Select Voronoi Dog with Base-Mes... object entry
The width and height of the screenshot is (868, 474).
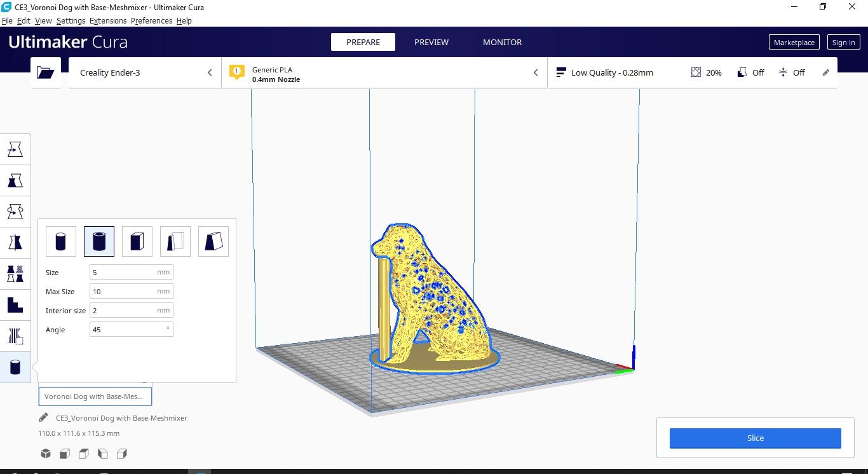click(95, 396)
